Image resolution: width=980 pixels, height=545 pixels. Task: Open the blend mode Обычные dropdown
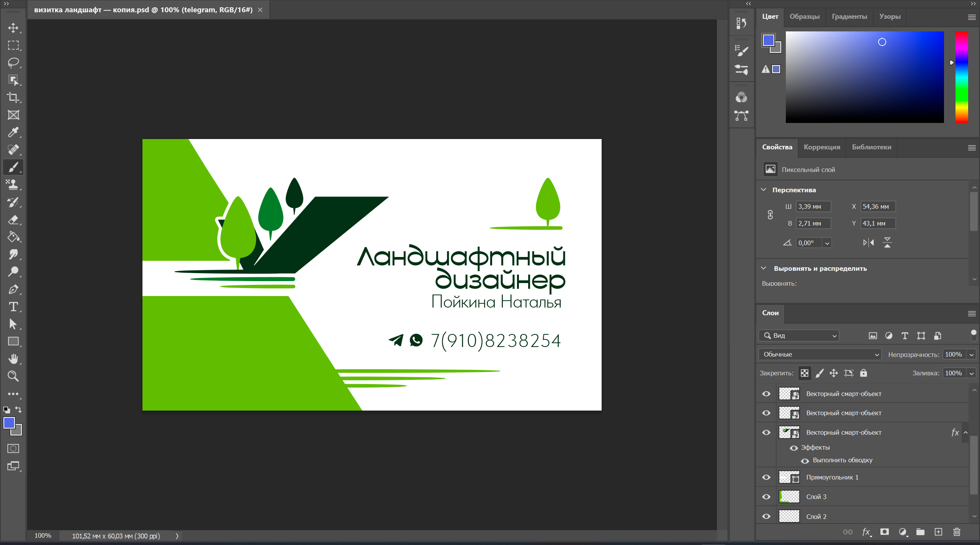(820, 354)
